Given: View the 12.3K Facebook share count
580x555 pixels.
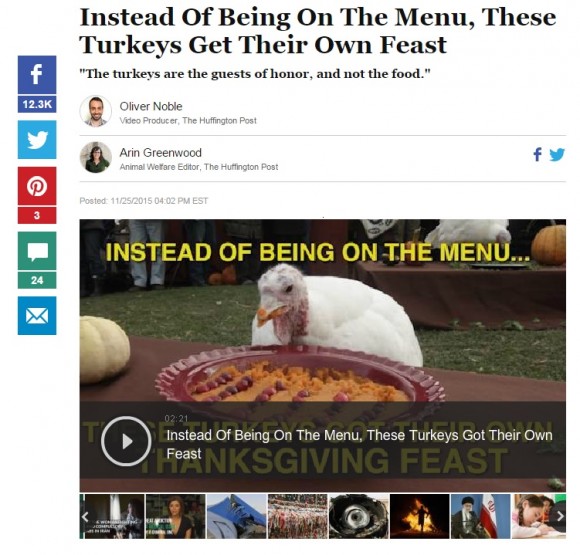Looking at the screenshot, I should coord(37,104).
